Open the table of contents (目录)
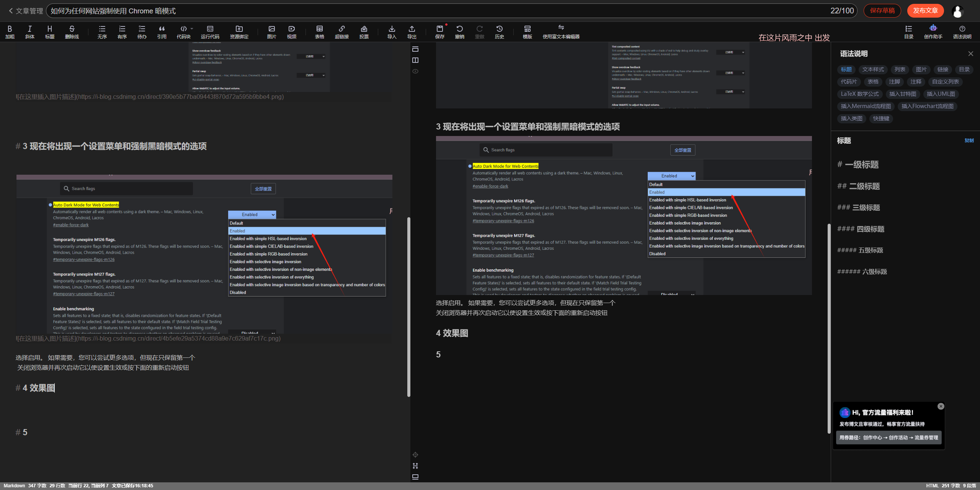Viewport: 980px width, 490px height. coord(909,32)
